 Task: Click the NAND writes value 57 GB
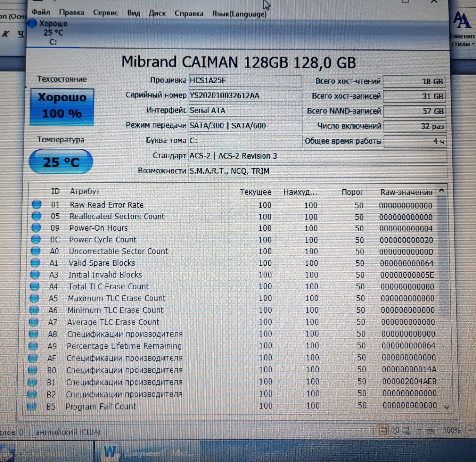point(415,112)
